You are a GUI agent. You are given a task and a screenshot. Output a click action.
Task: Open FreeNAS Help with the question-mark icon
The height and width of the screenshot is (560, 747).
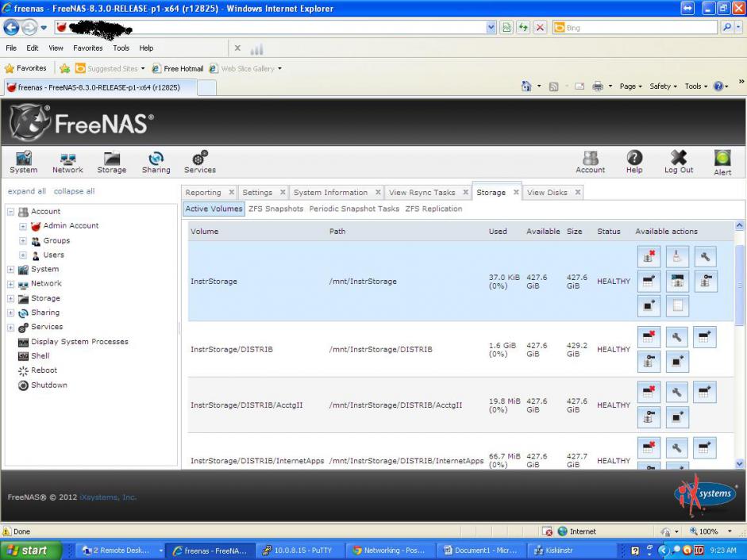point(634,163)
